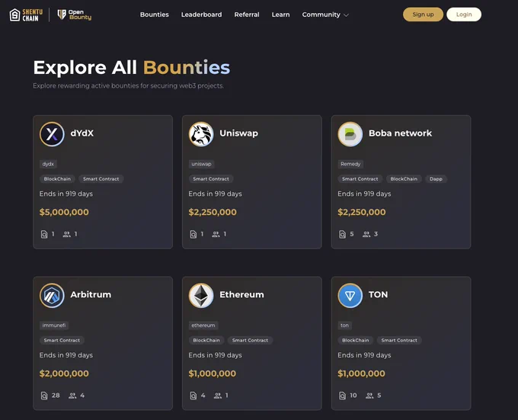Click reports icon on Uniswap card

[x=193, y=234]
